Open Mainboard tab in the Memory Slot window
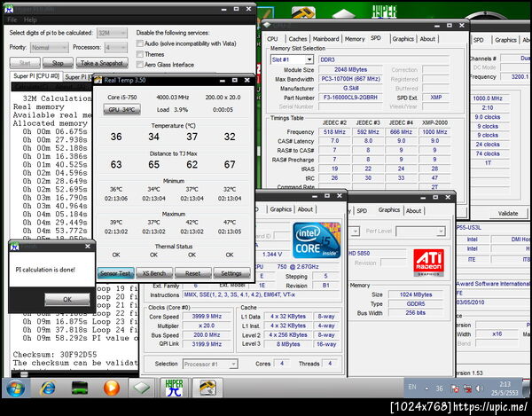 325,39
